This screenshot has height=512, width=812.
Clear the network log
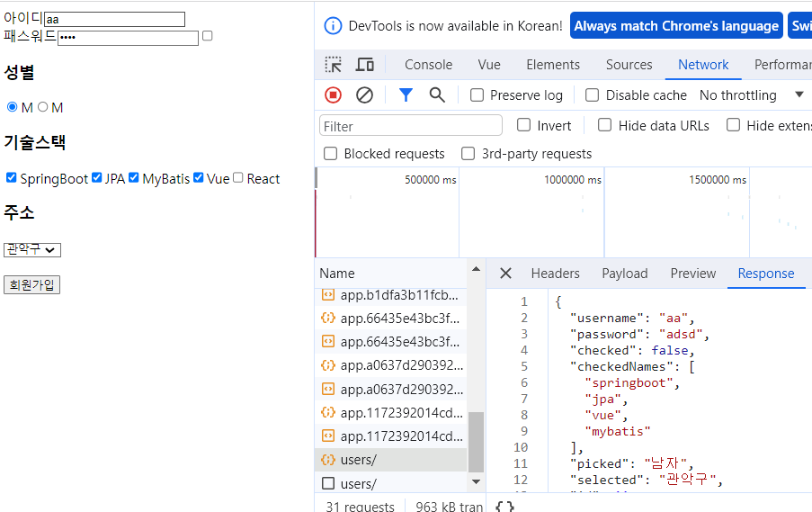coord(364,95)
